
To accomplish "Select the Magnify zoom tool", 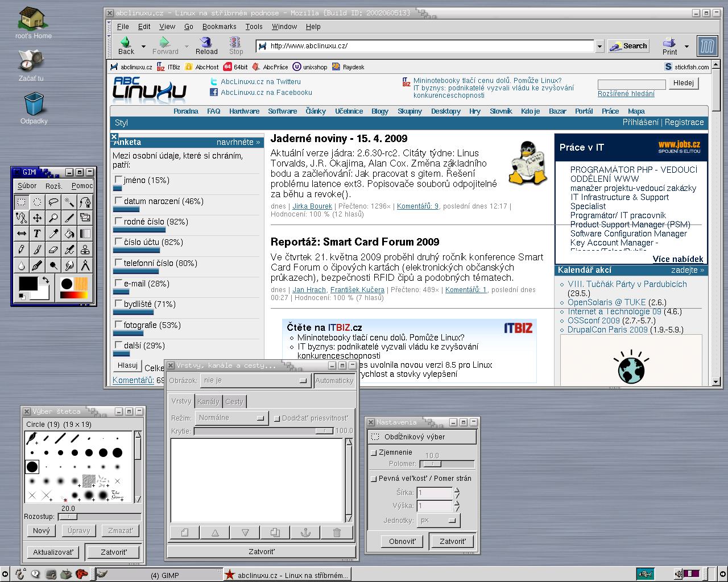I will coord(53,218).
